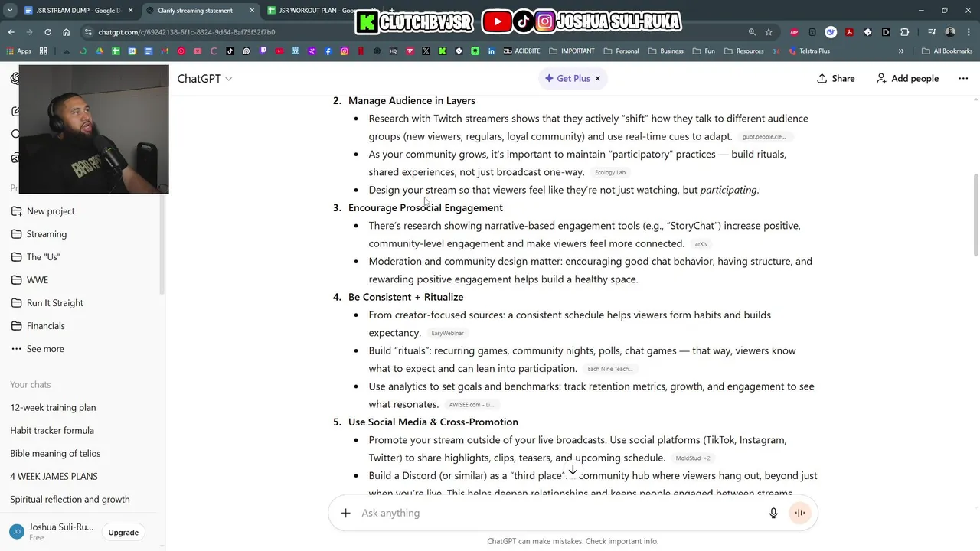Click the zoom magnifier icon in address bar

coord(752,32)
